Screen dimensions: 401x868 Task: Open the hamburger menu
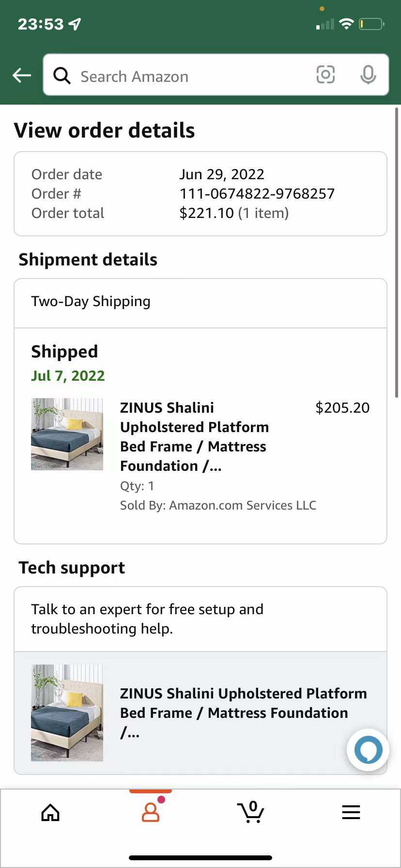tap(351, 812)
